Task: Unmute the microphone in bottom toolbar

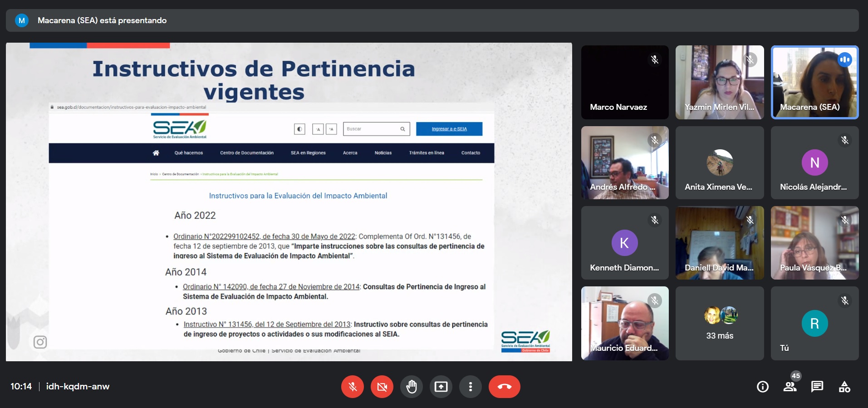Action: pyautogui.click(x=353, y=387)
